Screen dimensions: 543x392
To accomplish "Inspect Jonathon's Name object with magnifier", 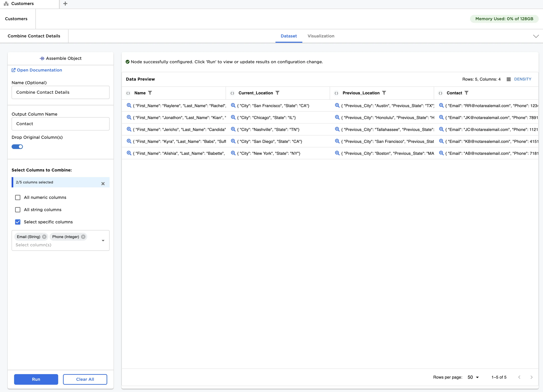I will 129,117.
